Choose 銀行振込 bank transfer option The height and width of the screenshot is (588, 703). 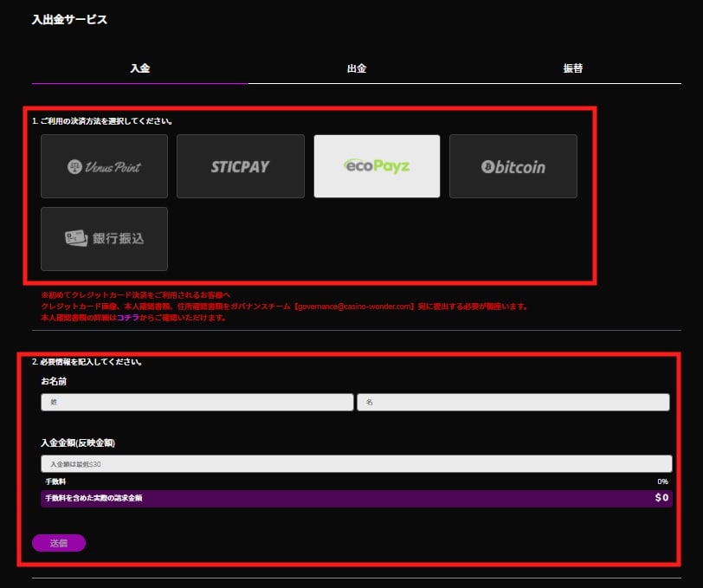pyautogui.click(x=104, y=239)
